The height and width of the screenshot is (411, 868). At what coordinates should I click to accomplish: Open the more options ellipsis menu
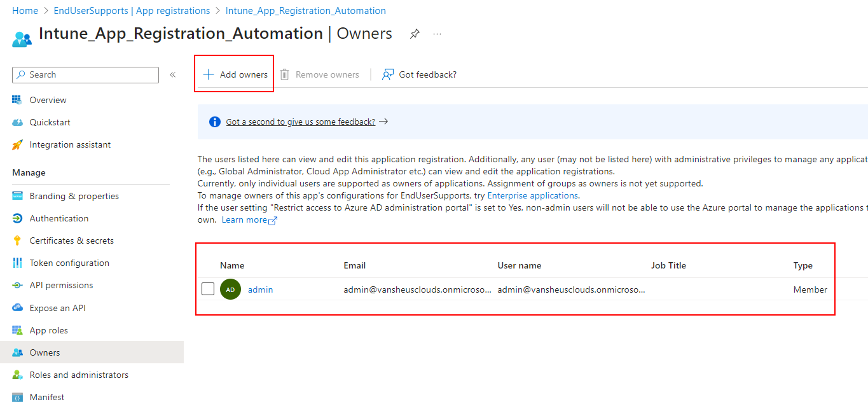click(437, 34)
